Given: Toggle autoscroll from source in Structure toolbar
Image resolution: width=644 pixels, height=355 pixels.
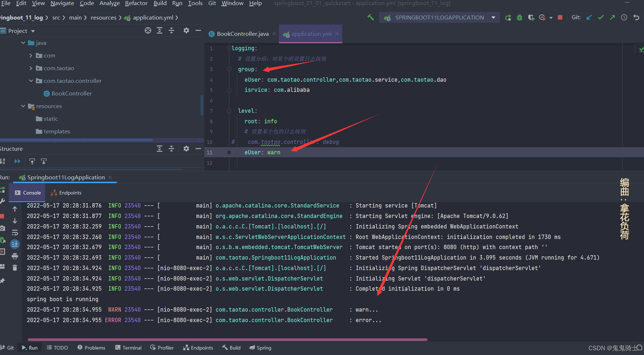Looking at the screenshot, I should [44, 161].
